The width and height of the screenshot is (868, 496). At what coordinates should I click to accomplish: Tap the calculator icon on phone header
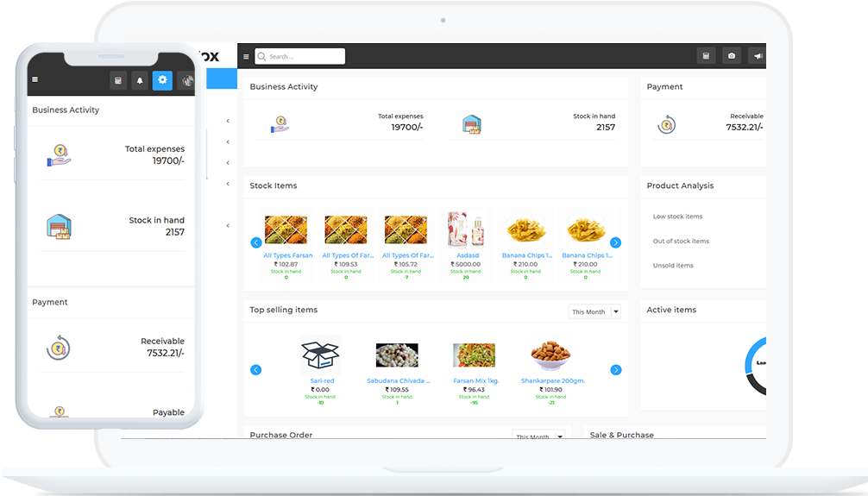[x=118, y=80]
